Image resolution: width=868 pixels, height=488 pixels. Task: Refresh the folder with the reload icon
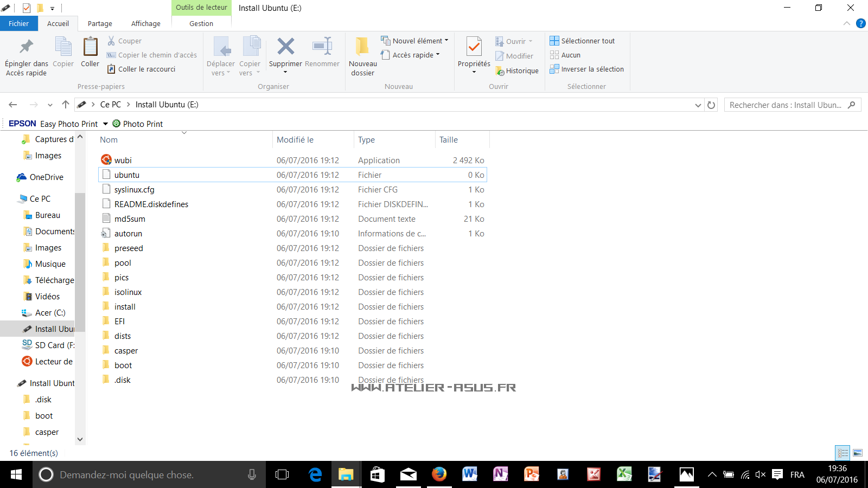click(711, 105)
